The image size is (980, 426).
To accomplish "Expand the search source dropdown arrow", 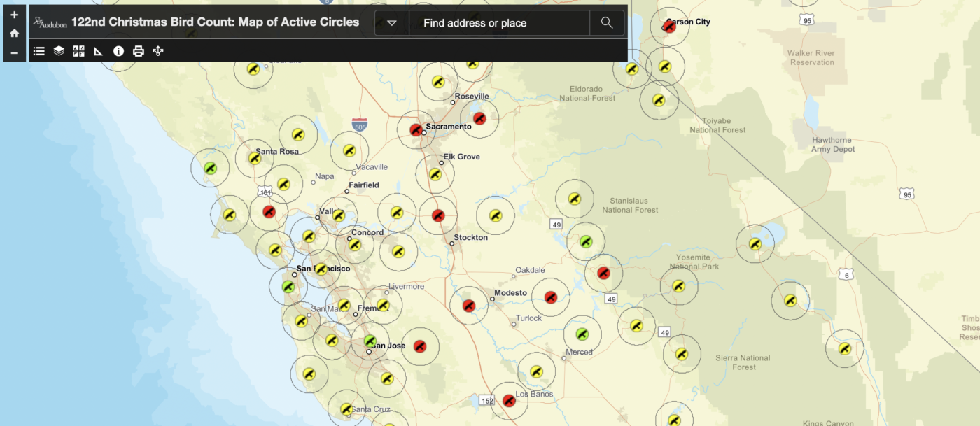I will (392, 23).
